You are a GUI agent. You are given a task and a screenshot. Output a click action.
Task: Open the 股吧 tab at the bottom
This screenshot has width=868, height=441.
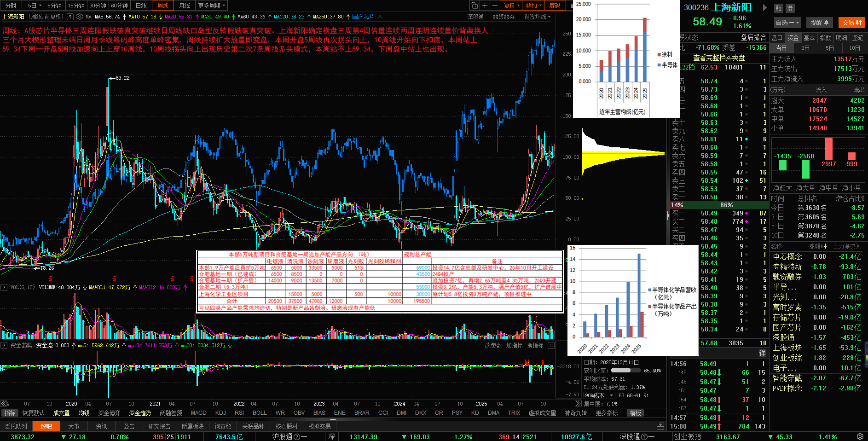46,426
